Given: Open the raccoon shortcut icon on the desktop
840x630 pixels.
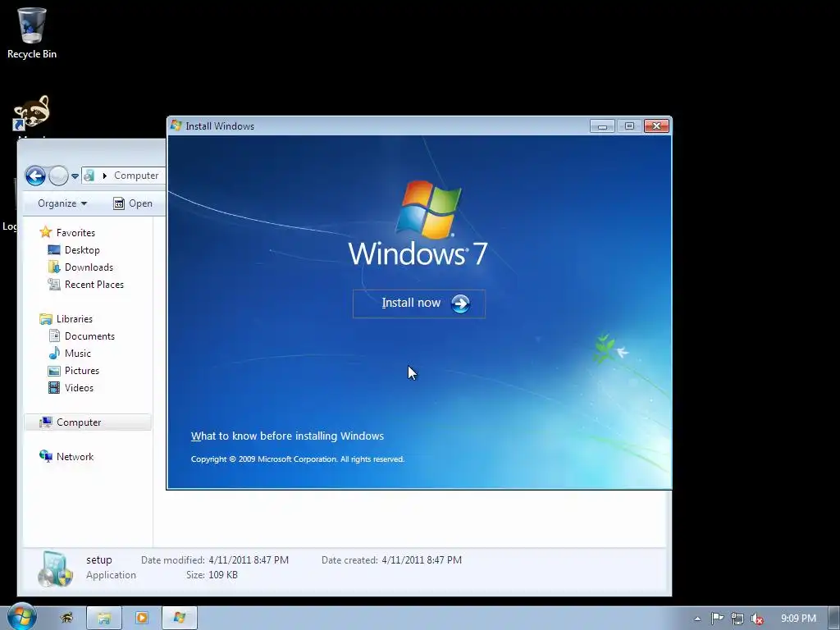Looking at the screenshot, I should click(32, 113).
